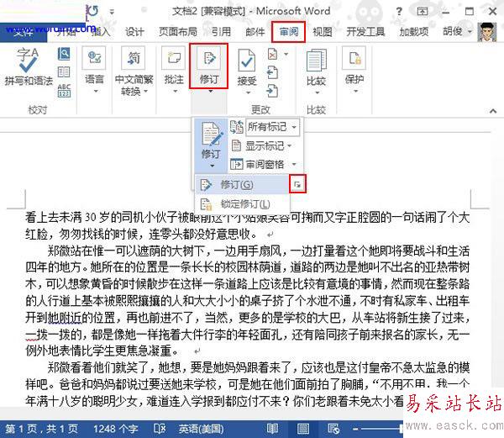Click the 审阅窗格 reviewing pane button
Image resolution: width=504 pixels, height=438 pixels.
pos(257,165)
